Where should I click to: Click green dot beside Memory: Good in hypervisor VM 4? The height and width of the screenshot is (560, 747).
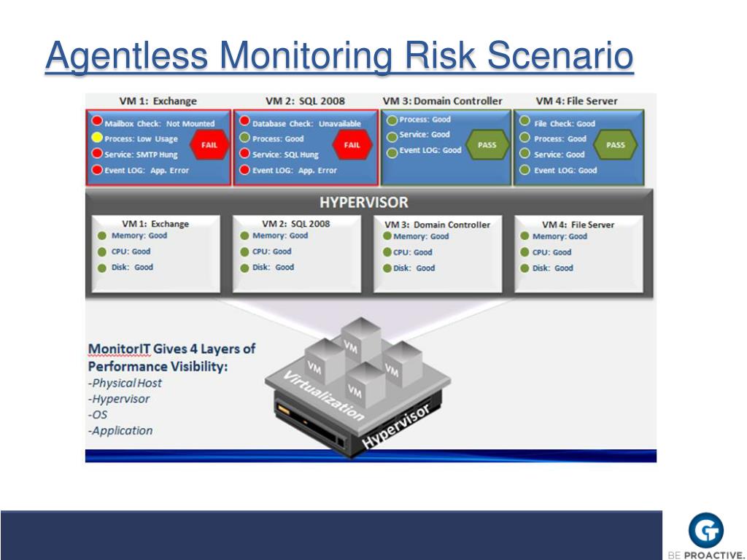(x=525, y=236)
